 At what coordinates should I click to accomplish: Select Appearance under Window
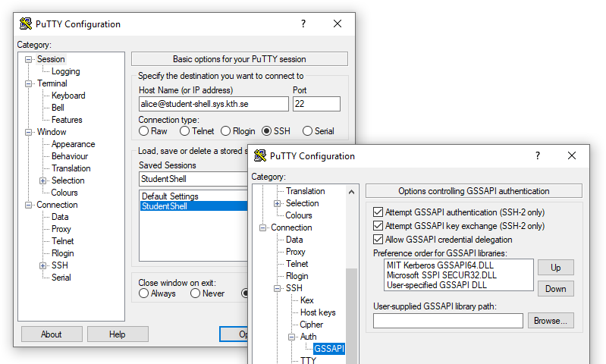click(x=73, y=144)
